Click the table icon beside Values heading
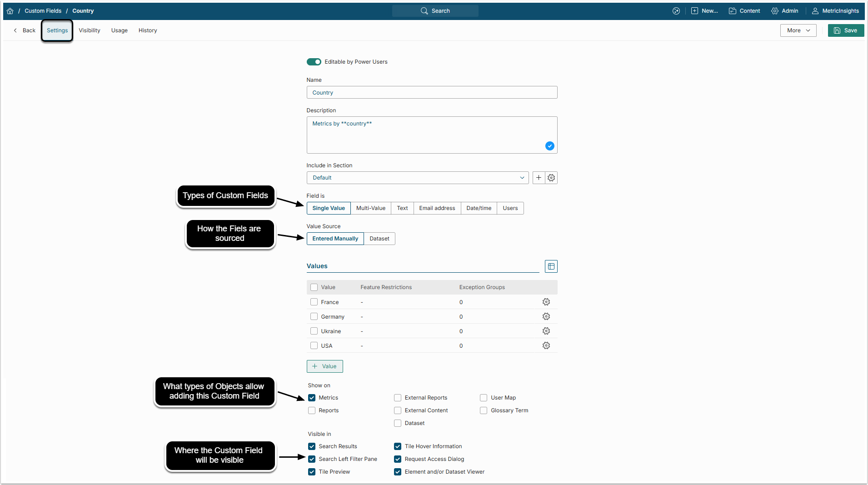Image resolution: width=868 pixels, height=485 pixels. (551, 266)
